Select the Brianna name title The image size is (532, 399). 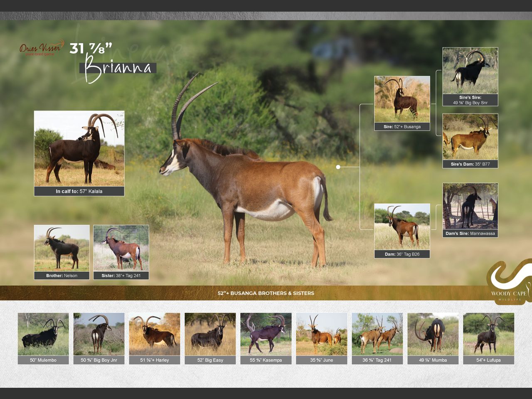coord(118,68)
